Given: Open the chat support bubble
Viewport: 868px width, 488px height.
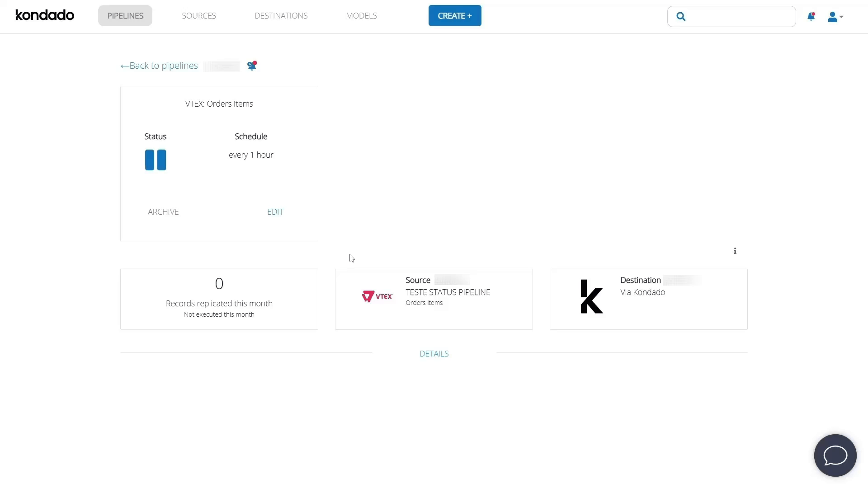Looking at the screenshot, I should click(835, 455).
